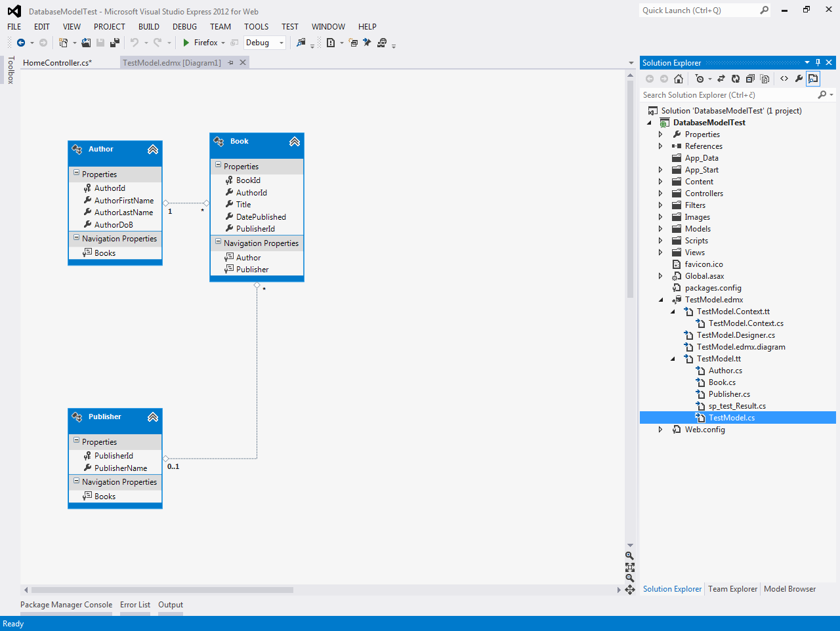This screenshot has width=840, height=631.
Task: Switch to the Team Explorer tab
Action: [x=732, y=589]
